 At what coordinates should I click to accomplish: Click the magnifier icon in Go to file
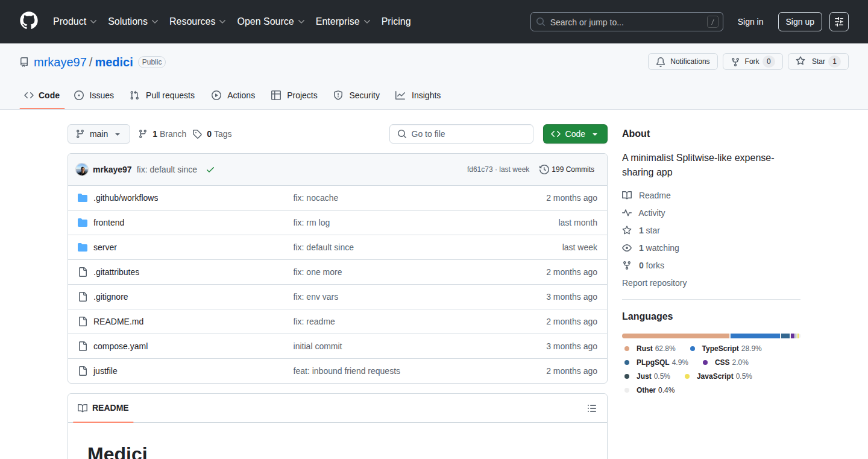pos(402,134)
